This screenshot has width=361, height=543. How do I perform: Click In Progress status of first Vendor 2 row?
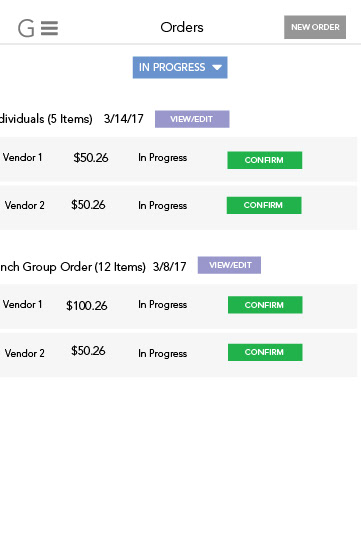click(x=162, y=206)
